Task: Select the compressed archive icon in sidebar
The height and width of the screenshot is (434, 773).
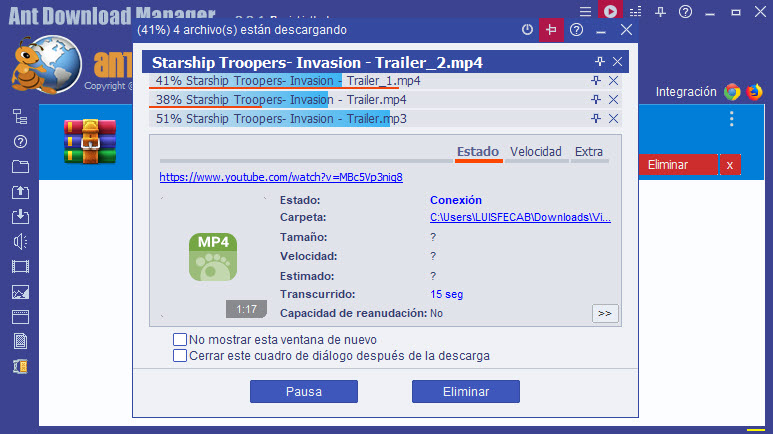Action: click(20, 366)
